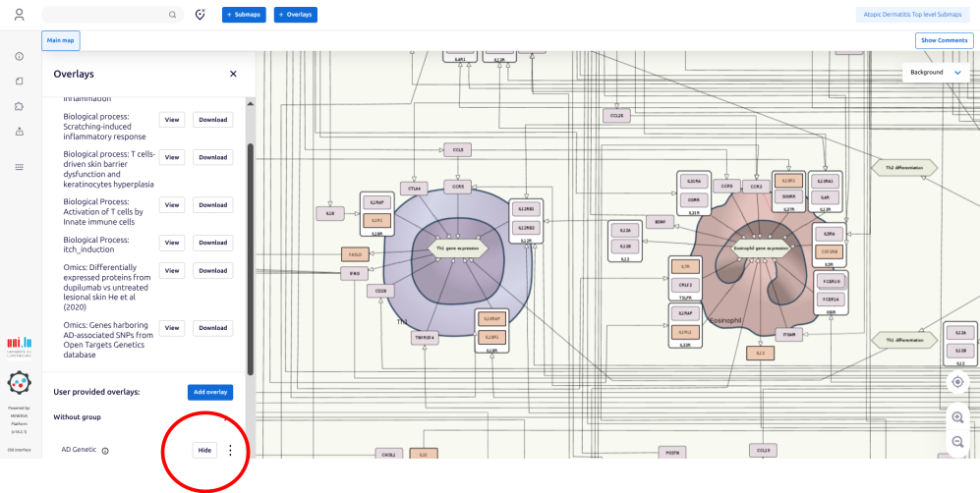
Task: Center the map with the location icon
Action: click(957, 382)
